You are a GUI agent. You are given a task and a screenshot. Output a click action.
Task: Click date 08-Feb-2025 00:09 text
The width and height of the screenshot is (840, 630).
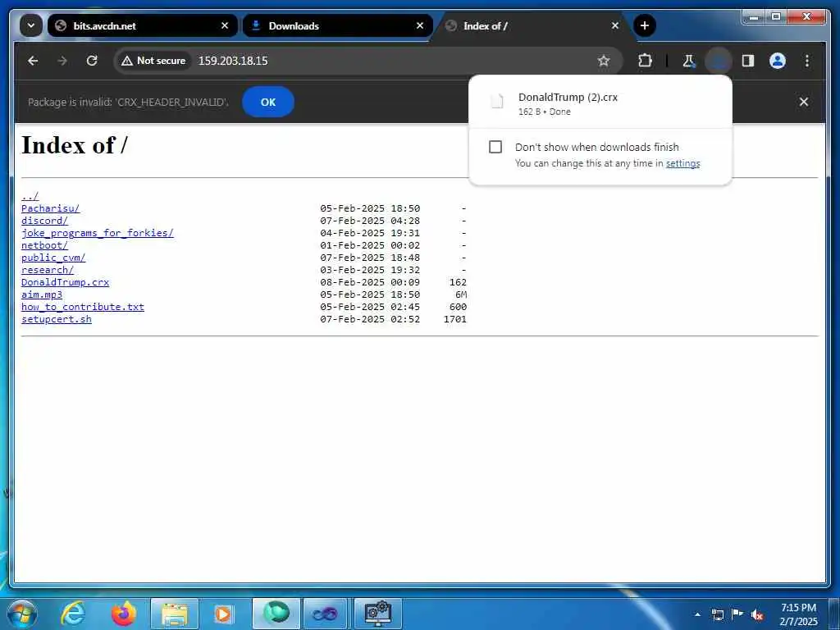point(370,282)
